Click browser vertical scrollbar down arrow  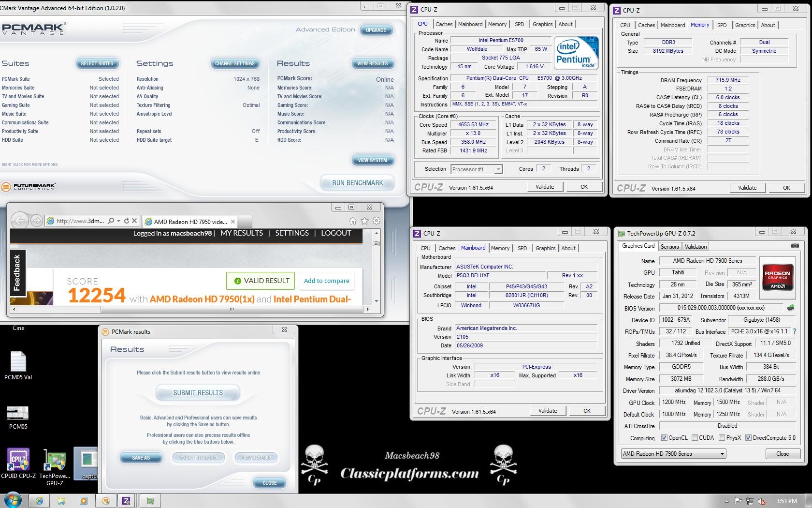377,301
